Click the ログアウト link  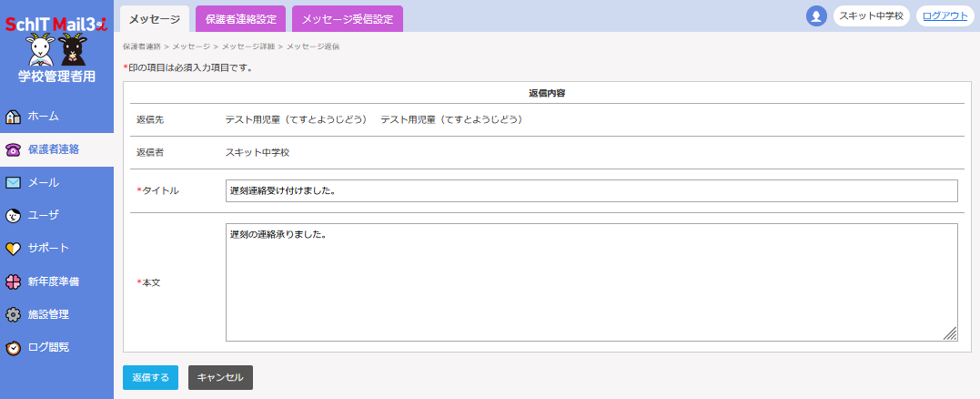point(945,16)
